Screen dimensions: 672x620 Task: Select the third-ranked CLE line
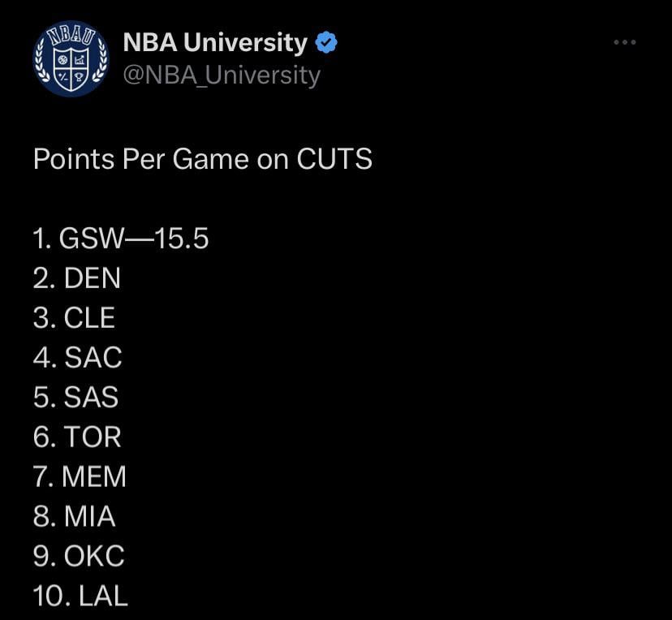point(75,318)
